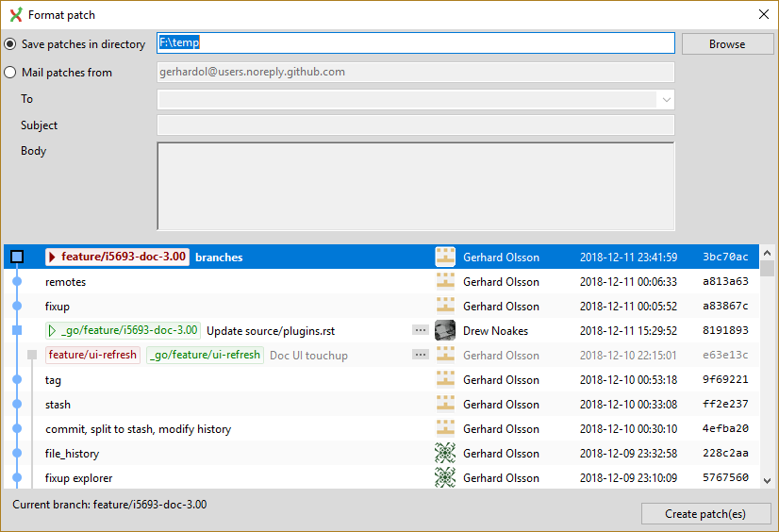The image size is (779, 532).
Task: Click the Git Extensions icon in title bar
Action: pos(16,15)
